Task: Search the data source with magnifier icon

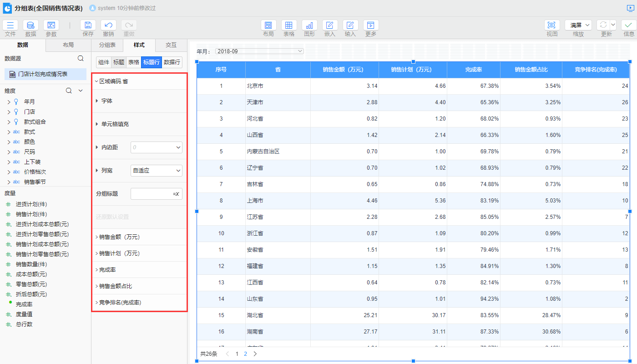Action: click(81, 58)
